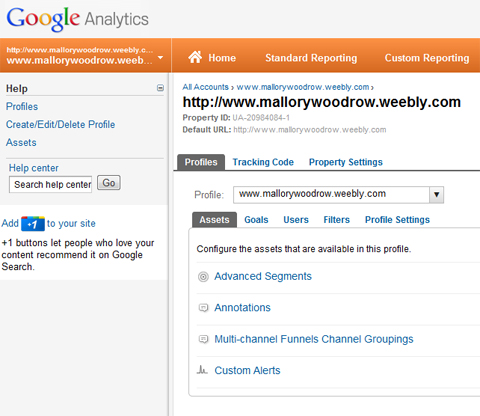The height and width of the screenshot is (416, 480).
Task: Switch to the Tracking Code tab
Action: click(263, 162)
